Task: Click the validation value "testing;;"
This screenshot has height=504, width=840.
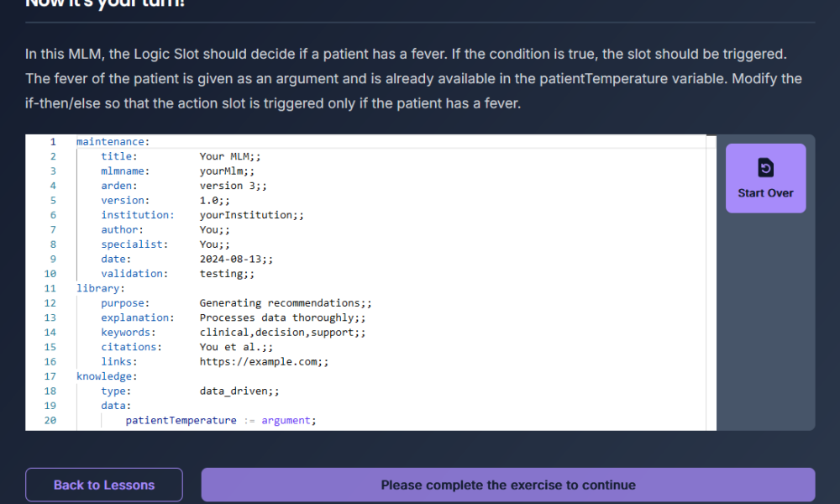Action: 227,274
